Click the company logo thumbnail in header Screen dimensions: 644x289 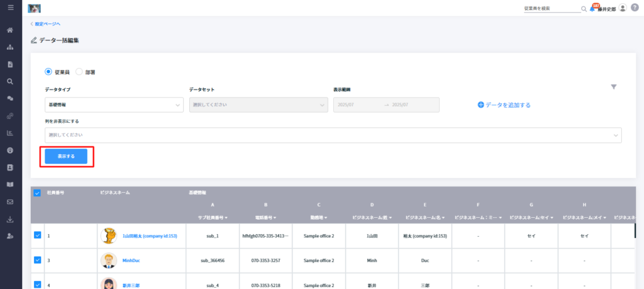tap(34, 8)
